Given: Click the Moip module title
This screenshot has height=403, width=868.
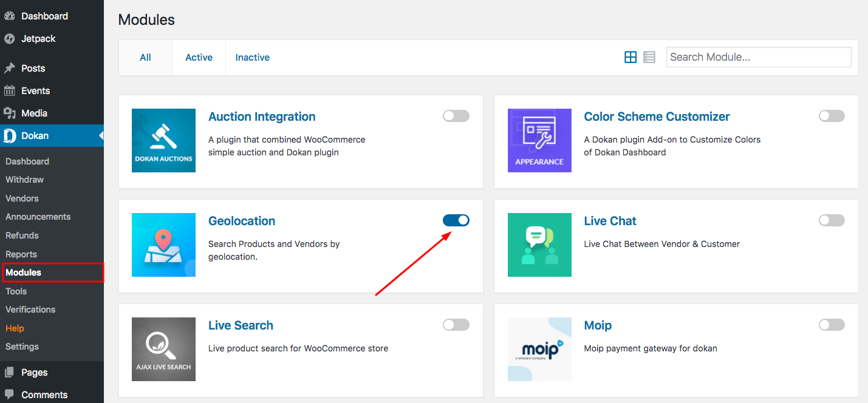Looking at the screenshot, I should (x=598, y=325).
